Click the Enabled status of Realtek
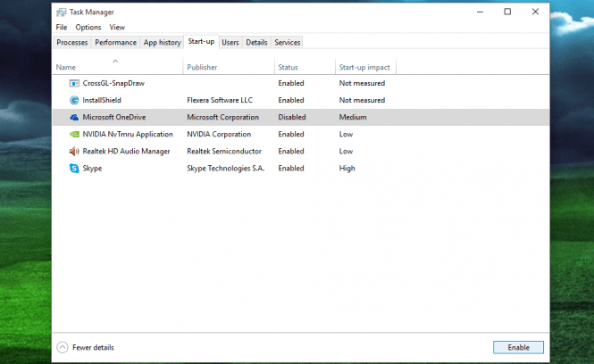The width and height of the screenshot is (594, 364). [291, 152]
